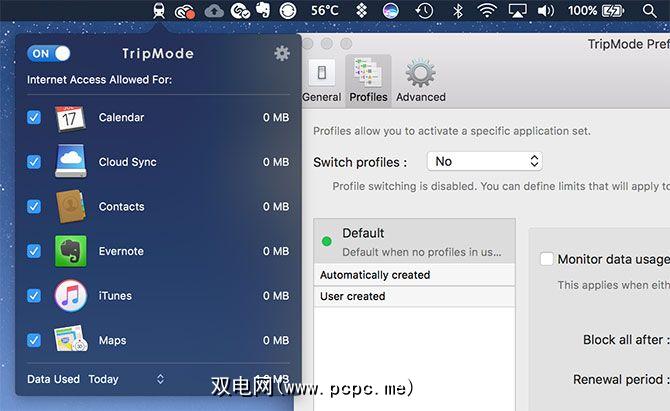670x411 pixels.
Task: Uncheck Calendar internet access
Action: tap(34, 117)
